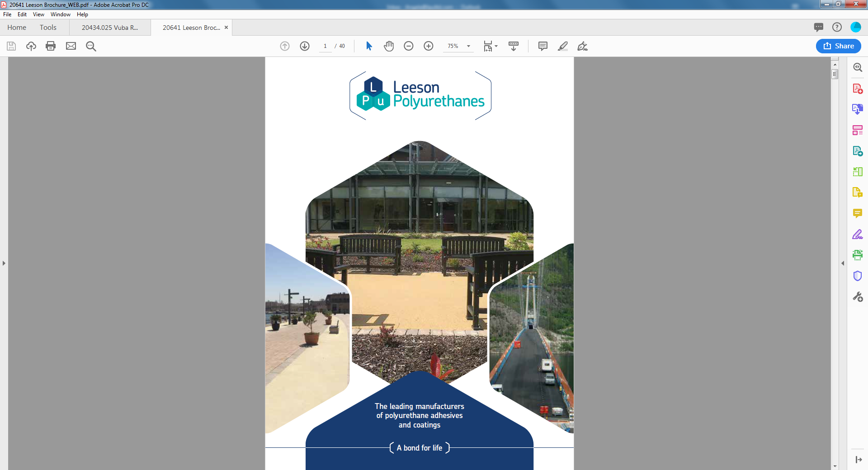868x470 pixels.
Task: Select the Highlight text pen tool
Action: pos(563,46)
